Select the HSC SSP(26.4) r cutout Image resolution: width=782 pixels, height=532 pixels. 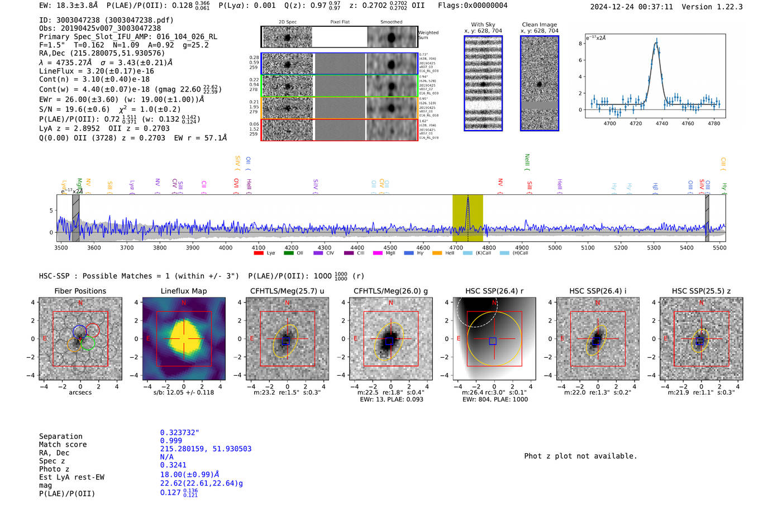click(x=494, y=338)
